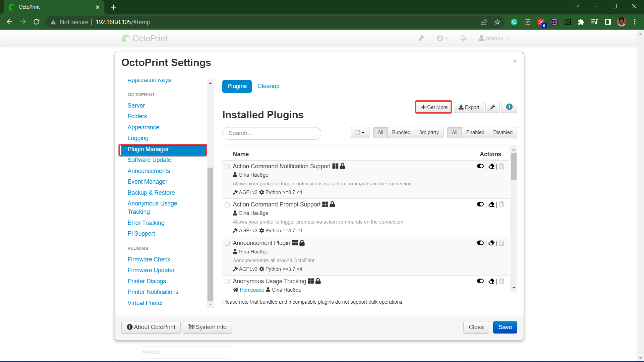Click trash icon for Anonymous Usage Tracking plugin
This screenshot has width=644, height=362.
pos(502,281)
